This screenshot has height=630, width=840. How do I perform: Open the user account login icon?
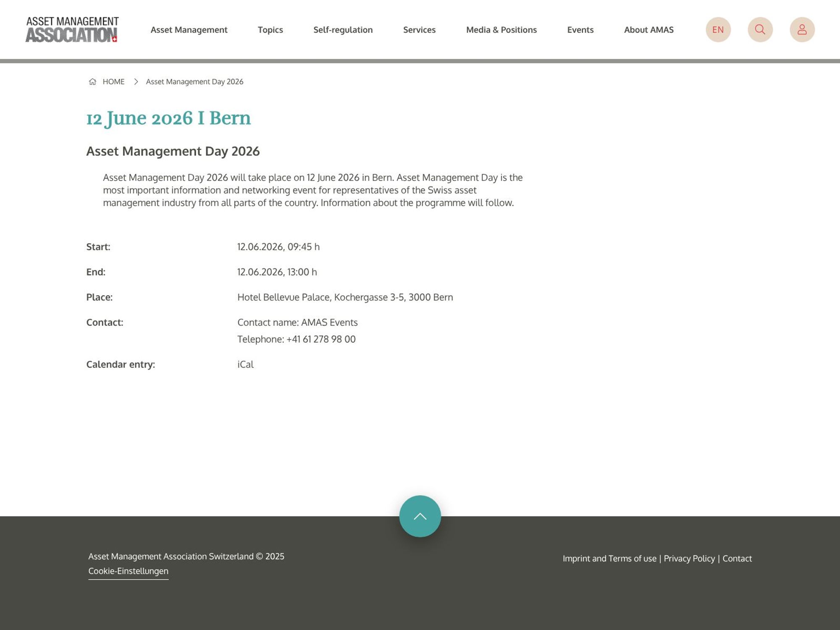coord(802,29)
